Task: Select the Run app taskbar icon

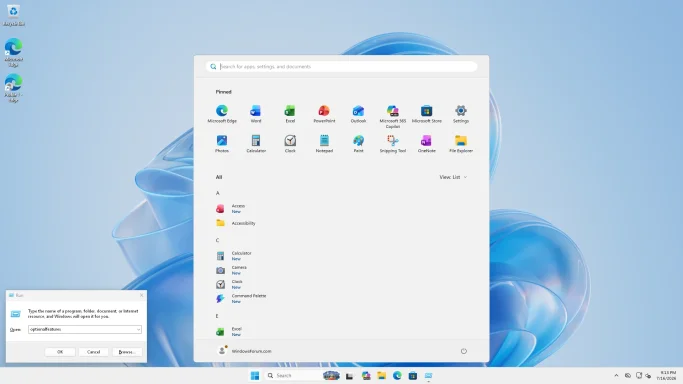Action: click(x=428, y=376)
